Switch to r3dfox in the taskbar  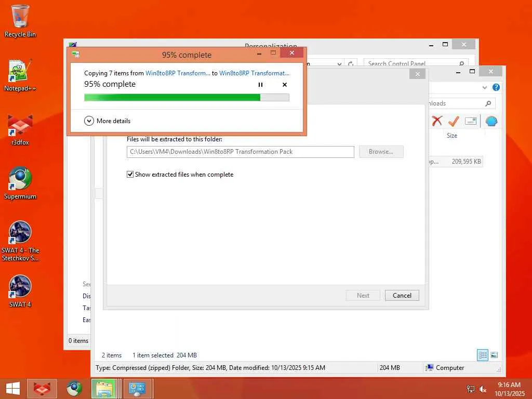42,389
